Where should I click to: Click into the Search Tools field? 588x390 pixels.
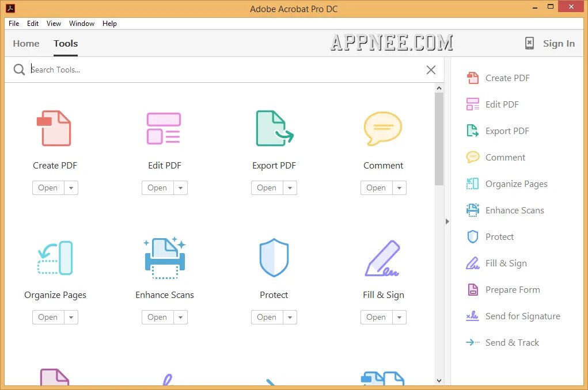(x=225, y=70)
